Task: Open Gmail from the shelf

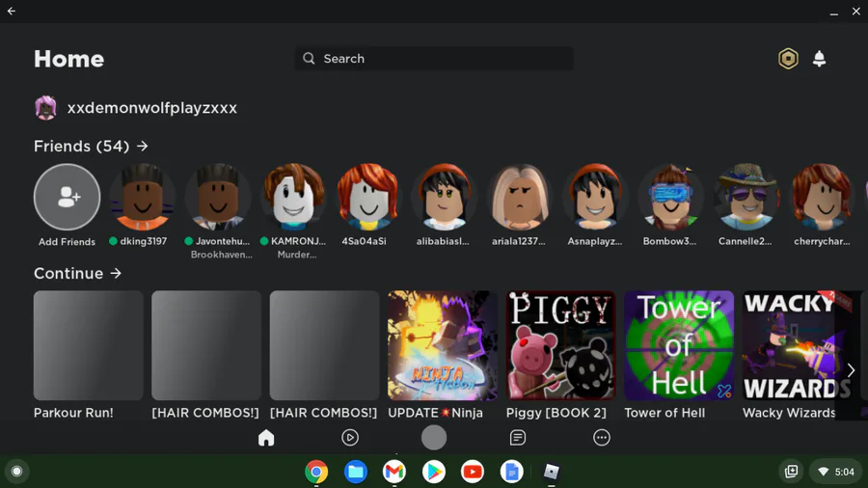Action: (x=394, y=472)
